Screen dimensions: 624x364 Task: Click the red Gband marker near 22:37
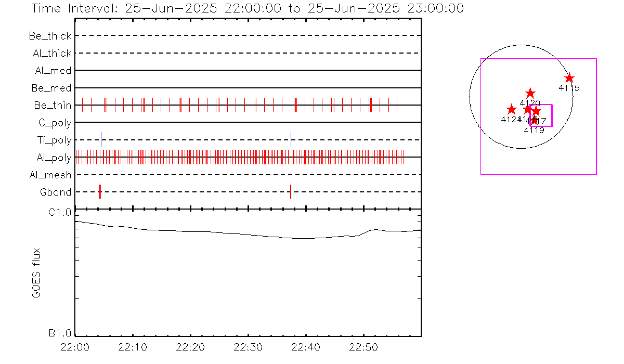pyautogui.click(x=290, y=192)
